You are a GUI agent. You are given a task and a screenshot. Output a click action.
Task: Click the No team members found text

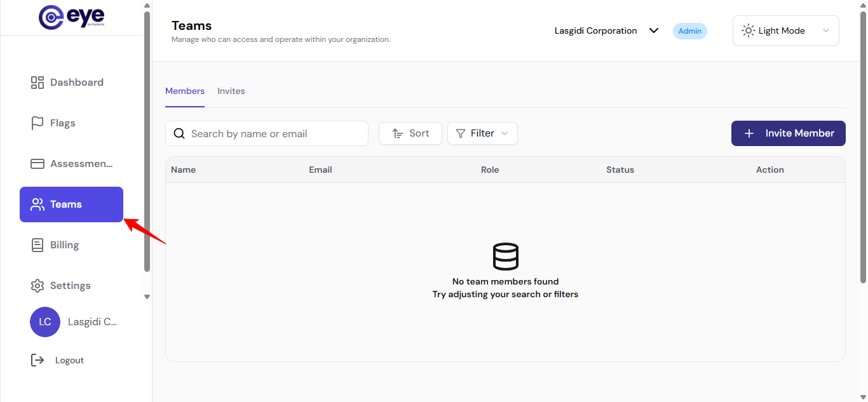tap(506, 281)
